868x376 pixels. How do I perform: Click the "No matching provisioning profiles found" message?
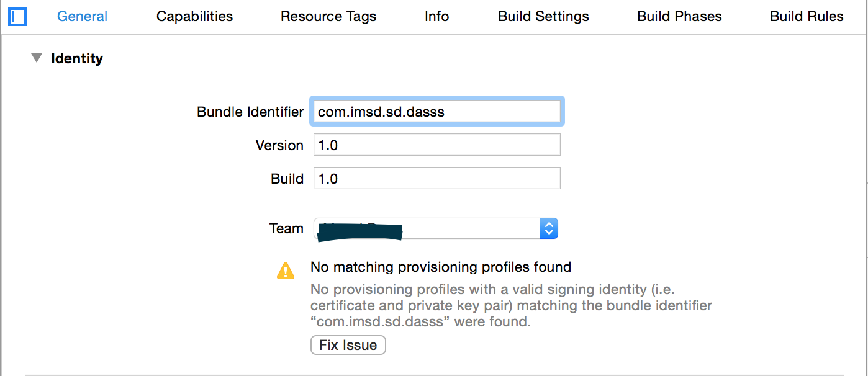(x=440, y=267)
